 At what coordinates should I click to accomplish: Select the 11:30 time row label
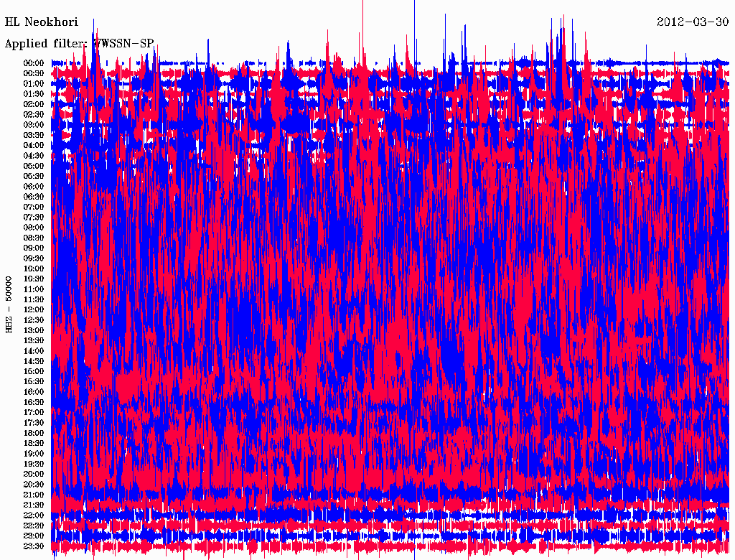click(x=34, y=299)
